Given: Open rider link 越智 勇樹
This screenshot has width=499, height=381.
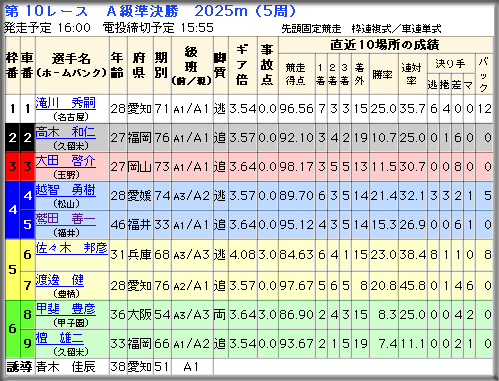Looking at the screenshot, I should pyautogui.click(x=66, y=190).
